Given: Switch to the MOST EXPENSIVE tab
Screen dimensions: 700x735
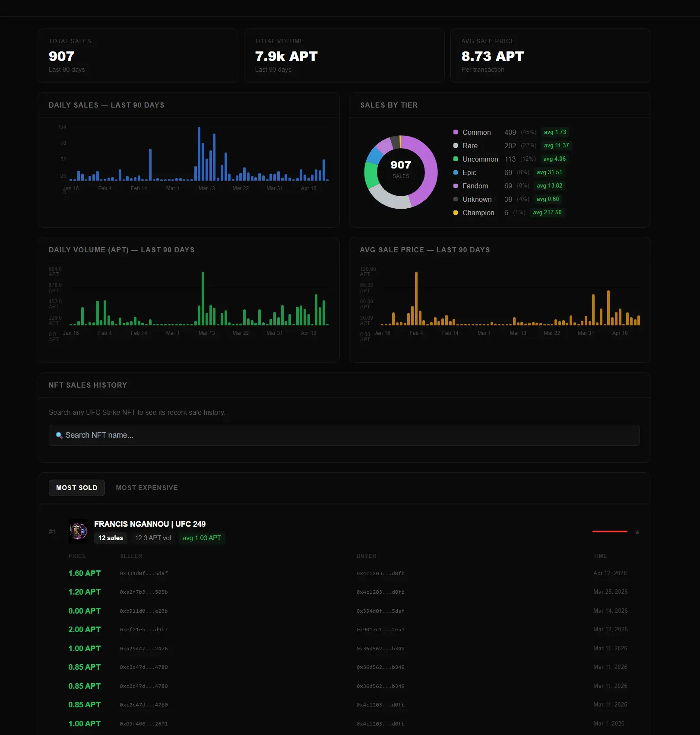Looking at the screenshot, I should [146, 487].
